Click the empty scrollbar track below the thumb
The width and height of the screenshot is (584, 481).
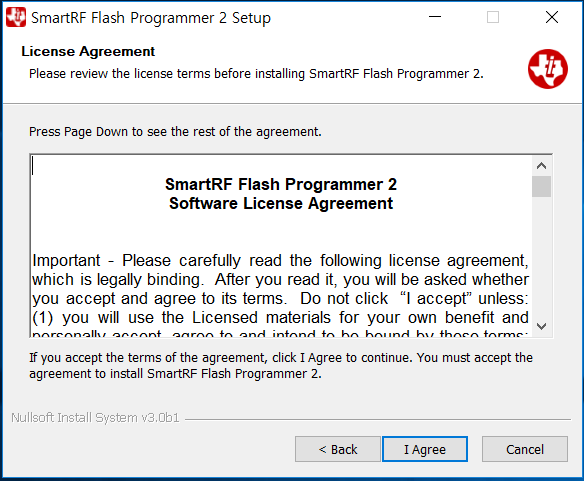[541, 257]
